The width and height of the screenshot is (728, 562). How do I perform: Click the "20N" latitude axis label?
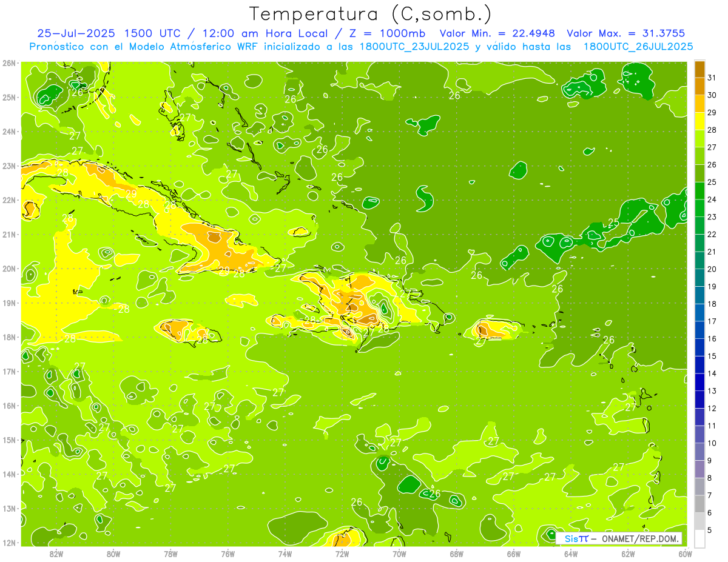(9, 269)
